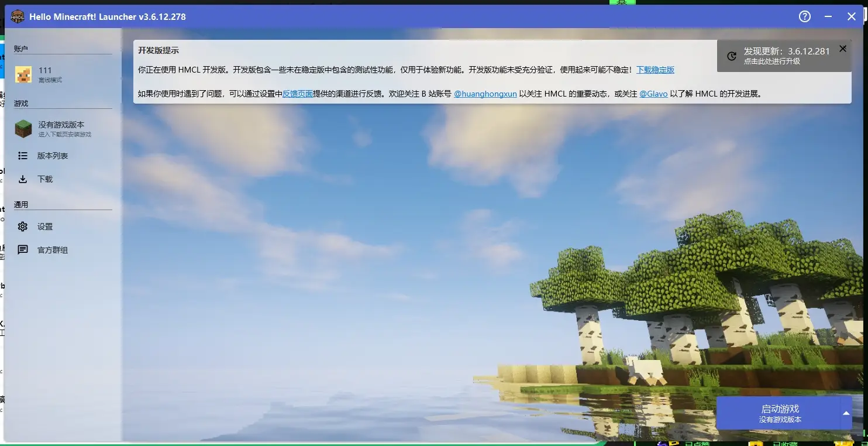Click the 开发版提示 heading text

click(x=159, y=50)
